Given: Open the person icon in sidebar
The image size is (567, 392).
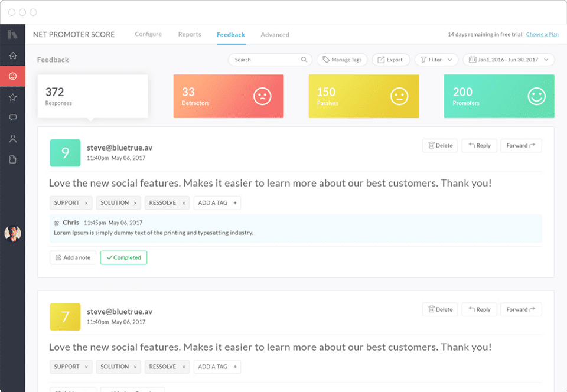Looking at the screenshot, I should (12, 139).
